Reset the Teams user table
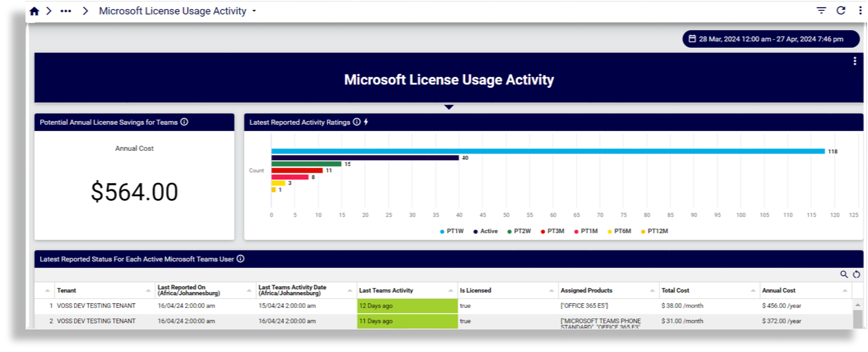Viewport: 868px width, 352px height. point(856,274)
